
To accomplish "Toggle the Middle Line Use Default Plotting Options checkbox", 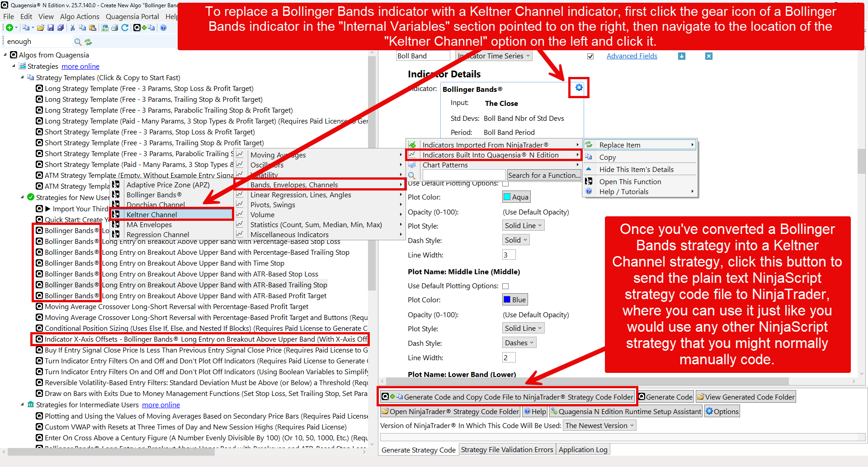I will coord(505,286).
